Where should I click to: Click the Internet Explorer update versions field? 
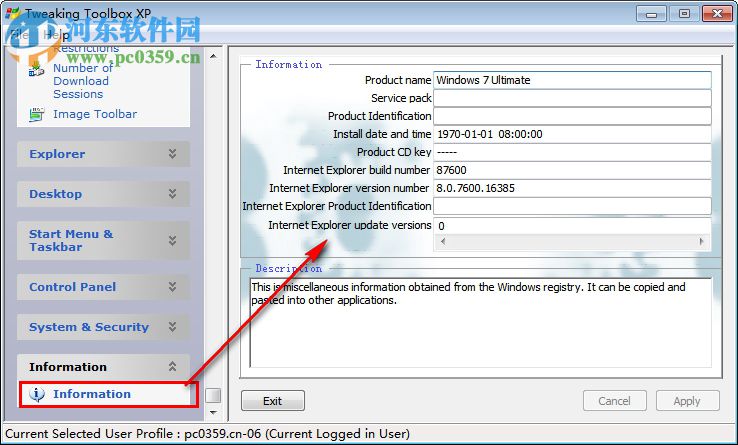coord(572,226)
